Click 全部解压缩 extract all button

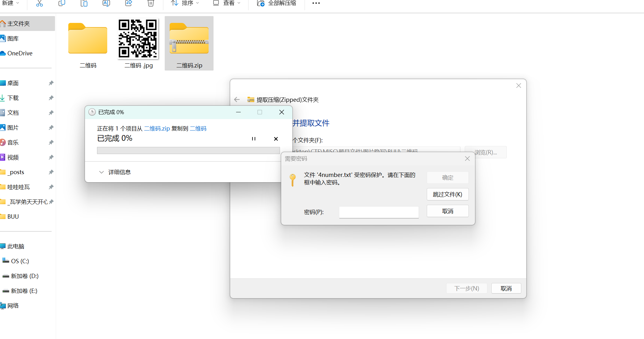tap(277, 3)
